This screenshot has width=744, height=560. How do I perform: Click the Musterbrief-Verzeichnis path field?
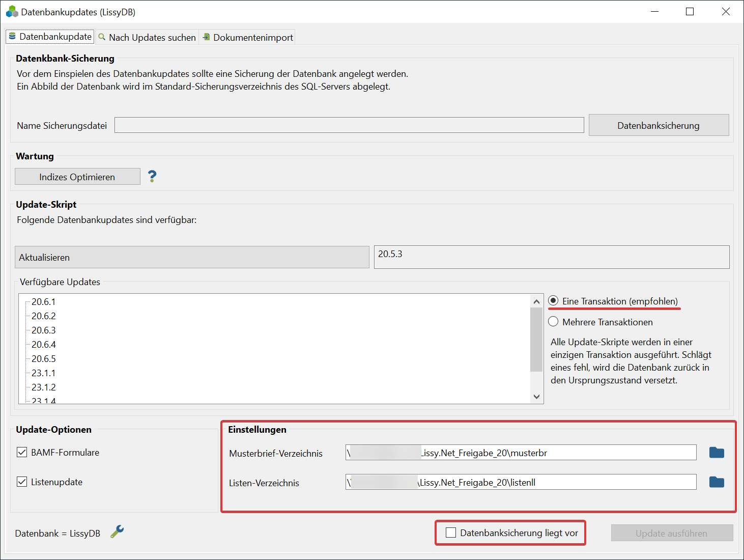pyautogui.click(x=521, y=453)
